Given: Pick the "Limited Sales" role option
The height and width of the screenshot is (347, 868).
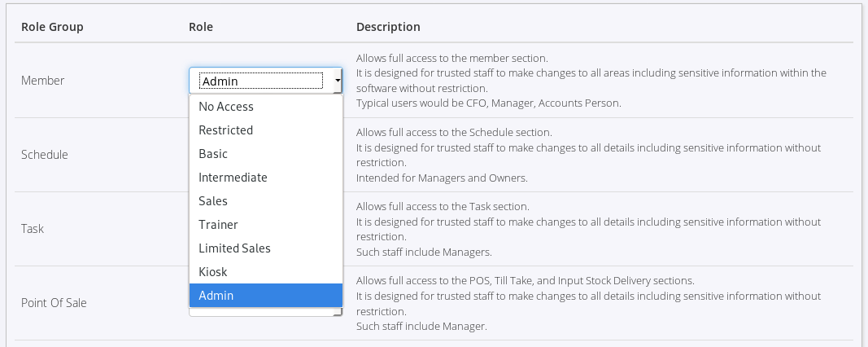Looking at the screenshot, I should 234,248.
